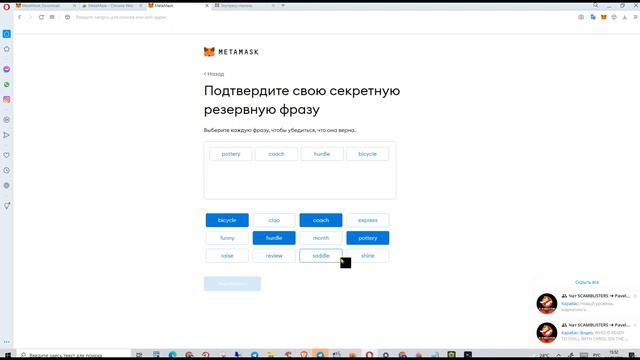Screen dimensions: 640x360
Task: Select the word 'review'
Action: [x=274, y=256]
